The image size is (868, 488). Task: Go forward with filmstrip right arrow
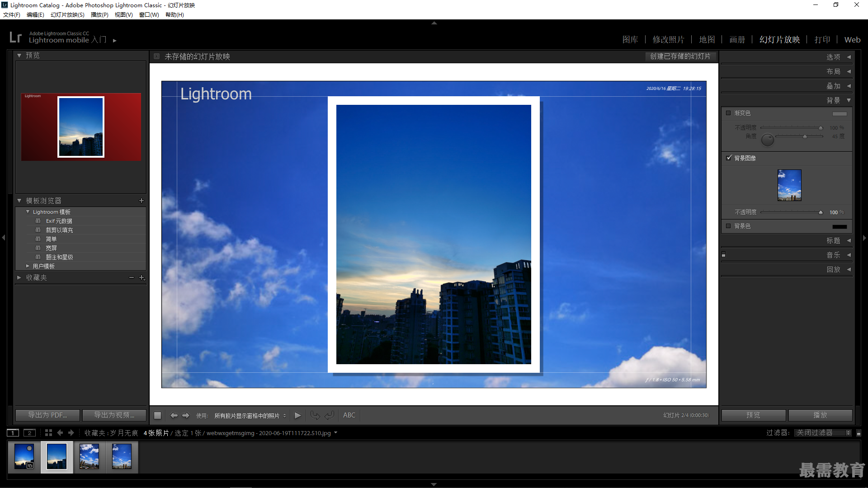click(71, 432)
